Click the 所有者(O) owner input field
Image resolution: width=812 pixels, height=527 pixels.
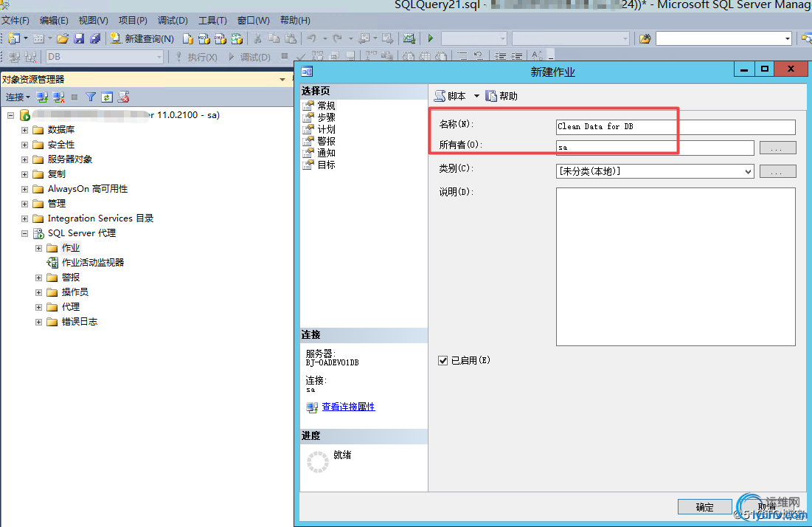click(x=655, y=148)
